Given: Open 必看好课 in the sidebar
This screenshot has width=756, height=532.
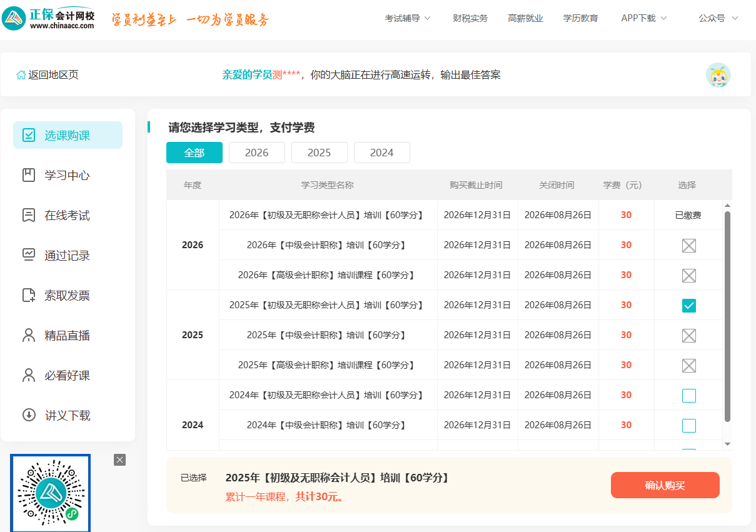Looking at the screenshot, I should point(68,375).
